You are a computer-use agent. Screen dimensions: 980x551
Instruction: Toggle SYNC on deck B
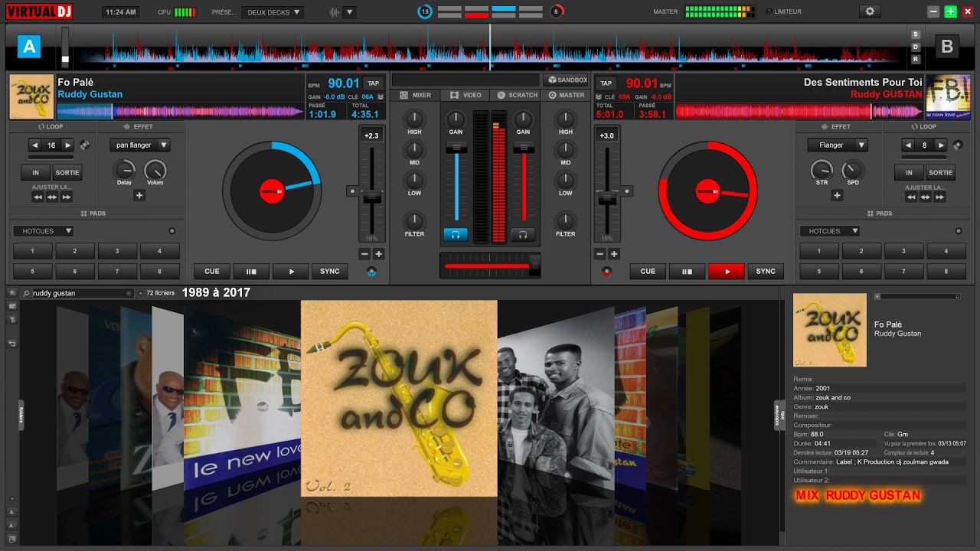766,272
